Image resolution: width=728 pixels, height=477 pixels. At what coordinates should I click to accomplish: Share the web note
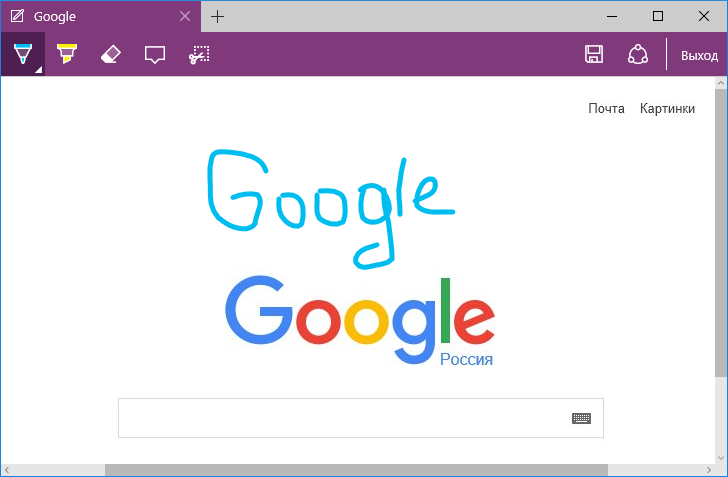coord(638,54)
